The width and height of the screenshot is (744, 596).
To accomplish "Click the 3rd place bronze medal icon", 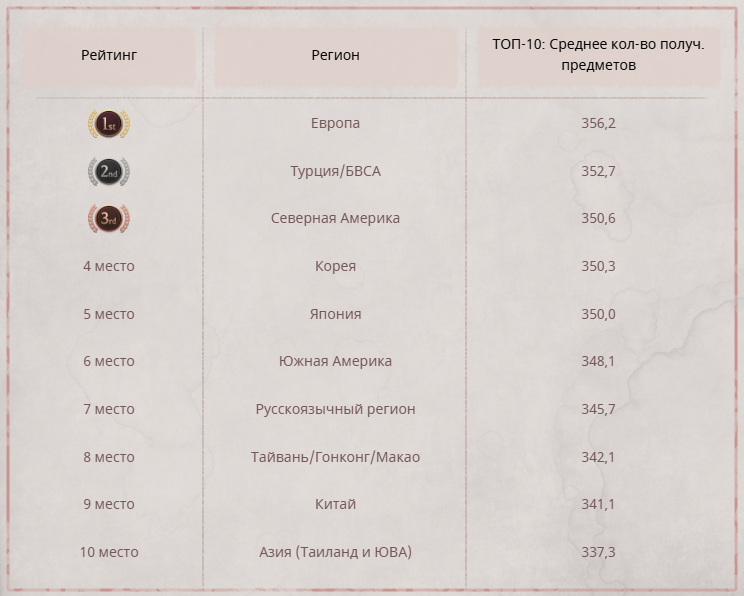I will coord(109,219).
